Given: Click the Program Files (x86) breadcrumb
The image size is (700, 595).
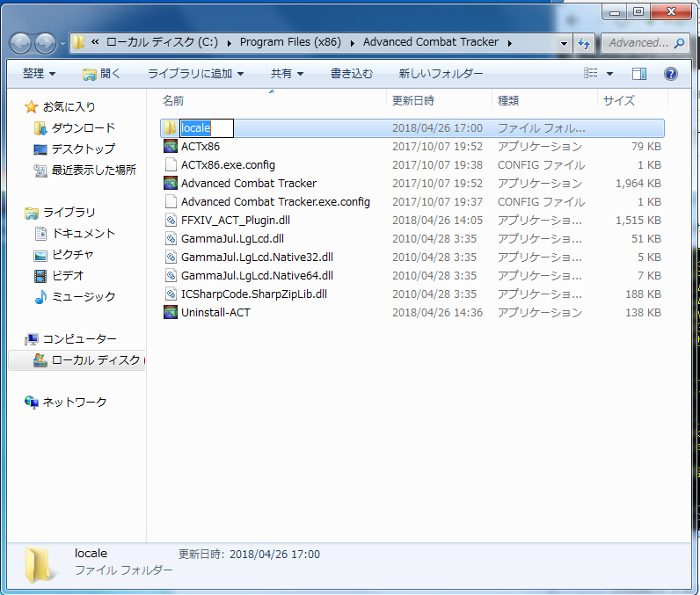Looking at the screenshot, I should 290,42.
